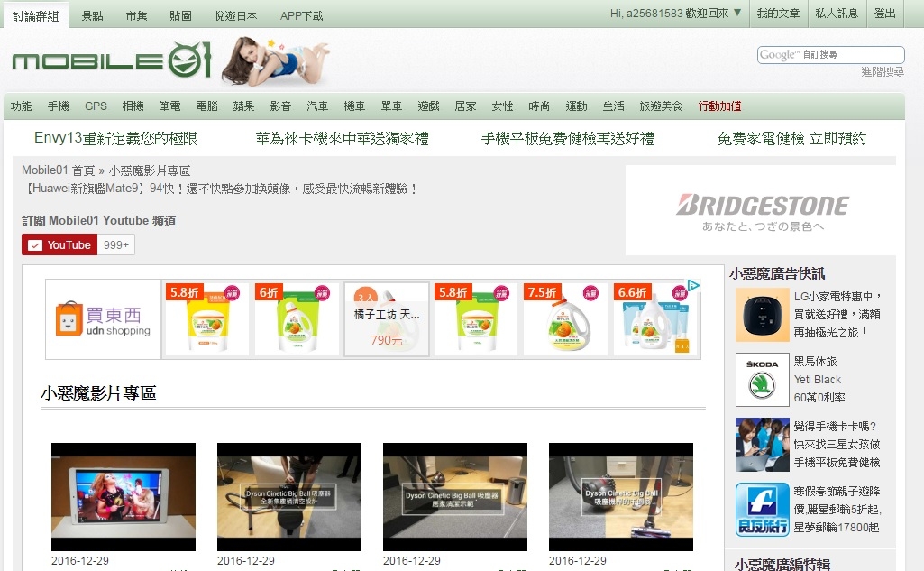Viewport: 924px width, 571px height.
Task: Open the 6.6折 product ad
Action: [654, 319]
